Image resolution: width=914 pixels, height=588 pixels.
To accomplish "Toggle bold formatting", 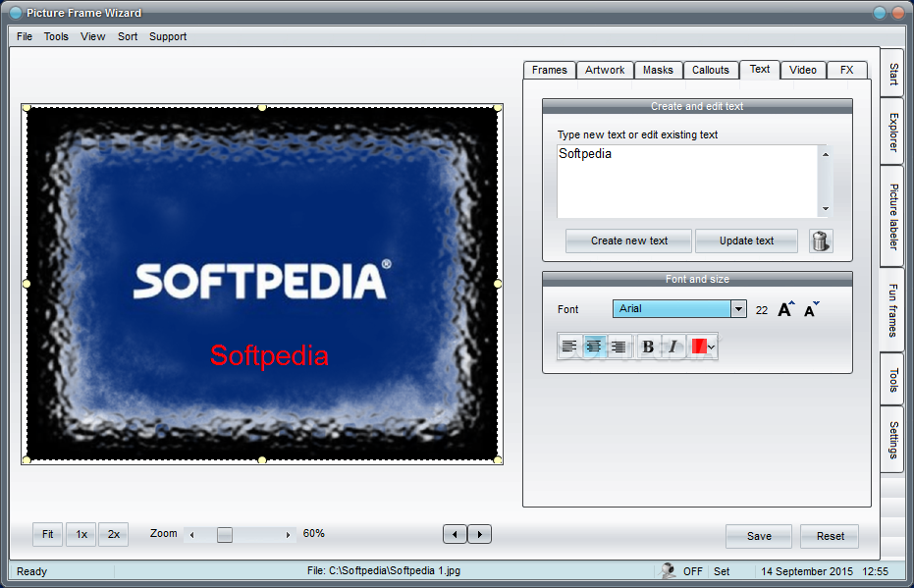I will tap(648, 347).
